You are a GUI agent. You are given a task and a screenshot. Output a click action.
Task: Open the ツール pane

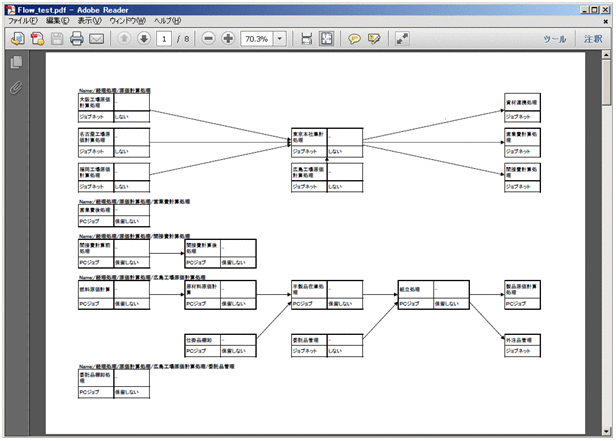(x=553, y=39)
